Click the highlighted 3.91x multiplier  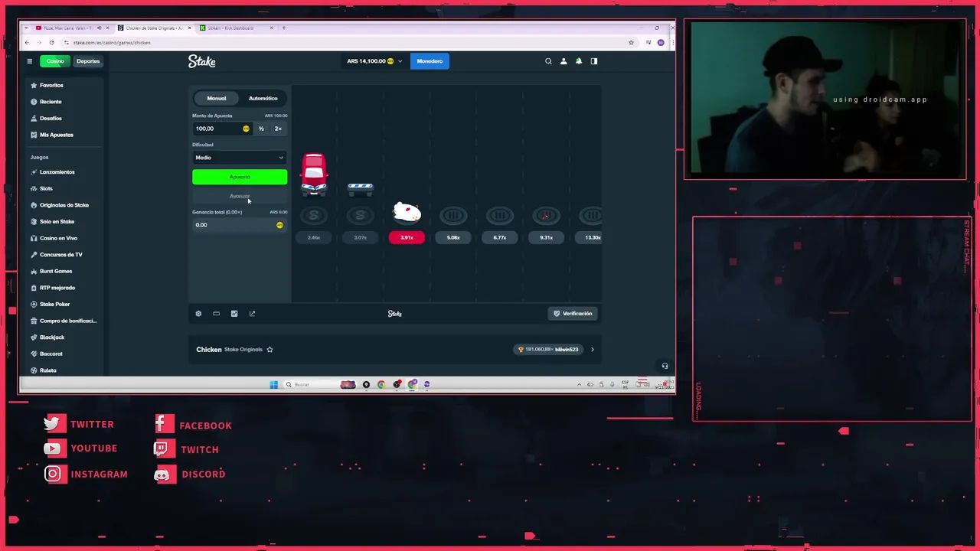pos(407,237)
